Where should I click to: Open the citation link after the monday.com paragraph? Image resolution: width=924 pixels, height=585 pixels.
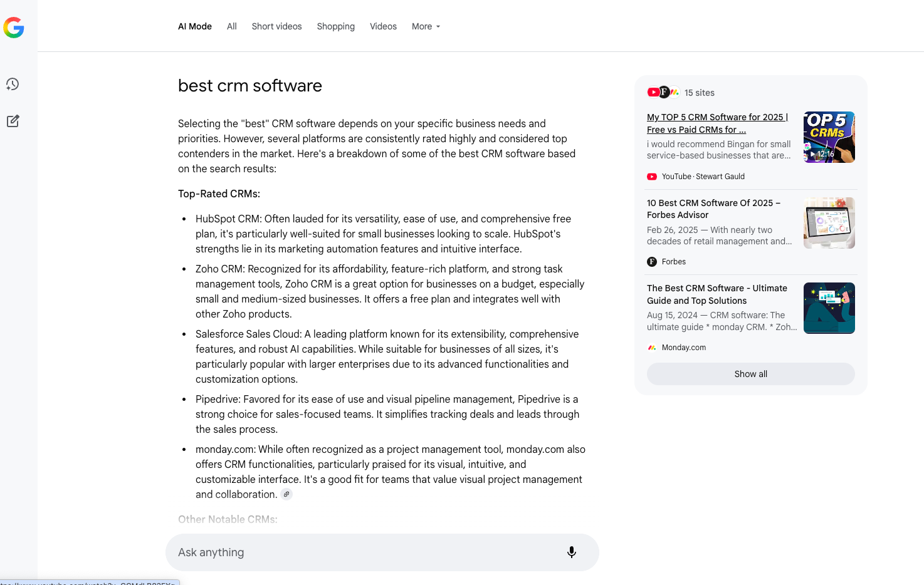click(x=286, y=494)
